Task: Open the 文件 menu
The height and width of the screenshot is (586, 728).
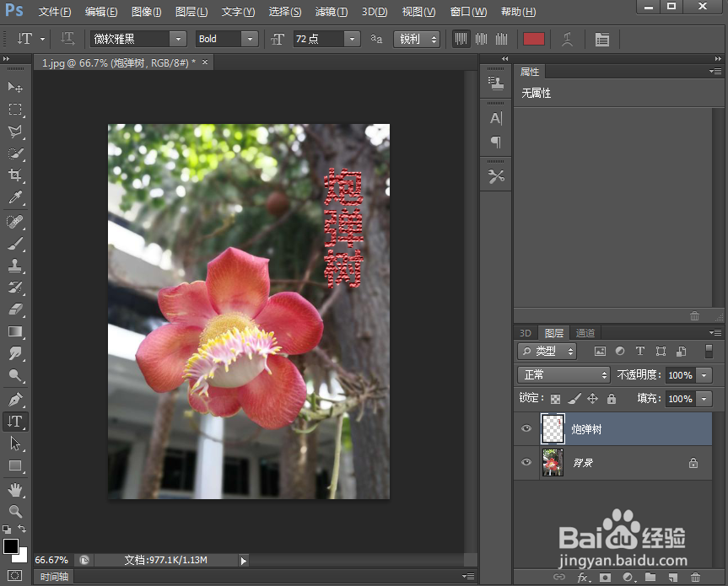Action: [x=55, y=12]
